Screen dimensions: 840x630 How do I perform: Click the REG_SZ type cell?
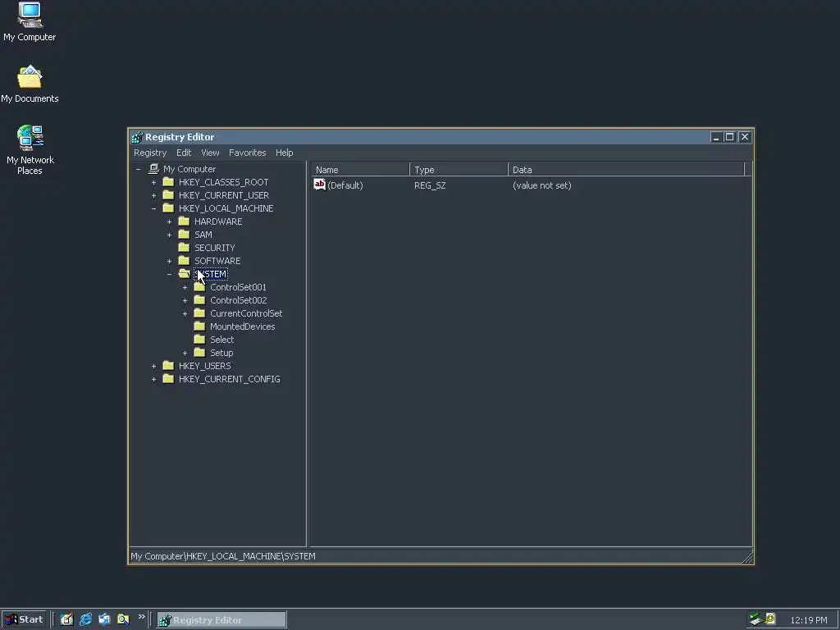tap(430, 185)
